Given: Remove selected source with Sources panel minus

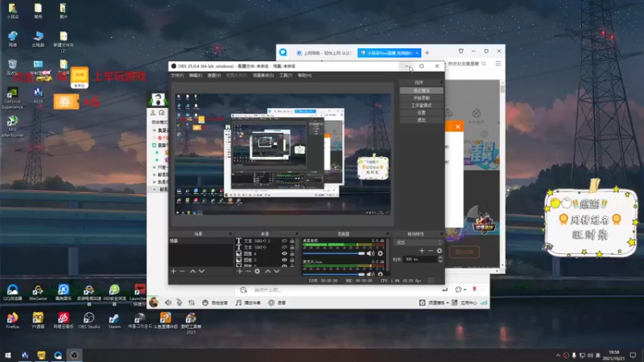Looking at the screenshot, I should (248, 271).
